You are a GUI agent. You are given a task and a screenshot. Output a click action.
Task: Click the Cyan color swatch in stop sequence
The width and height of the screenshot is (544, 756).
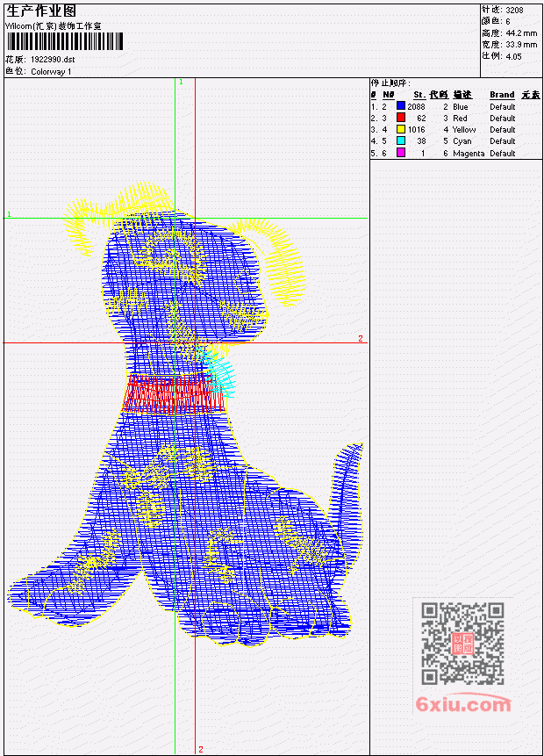400,140
